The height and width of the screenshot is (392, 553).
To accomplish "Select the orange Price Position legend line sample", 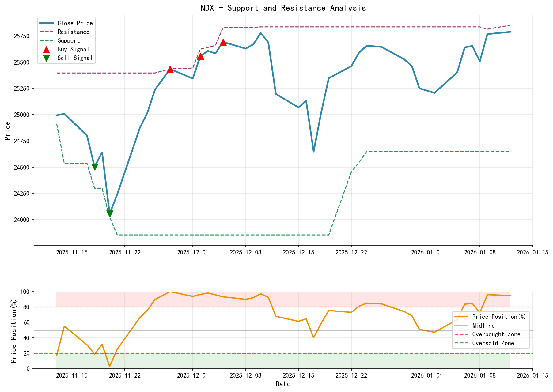I will point(461,317).
